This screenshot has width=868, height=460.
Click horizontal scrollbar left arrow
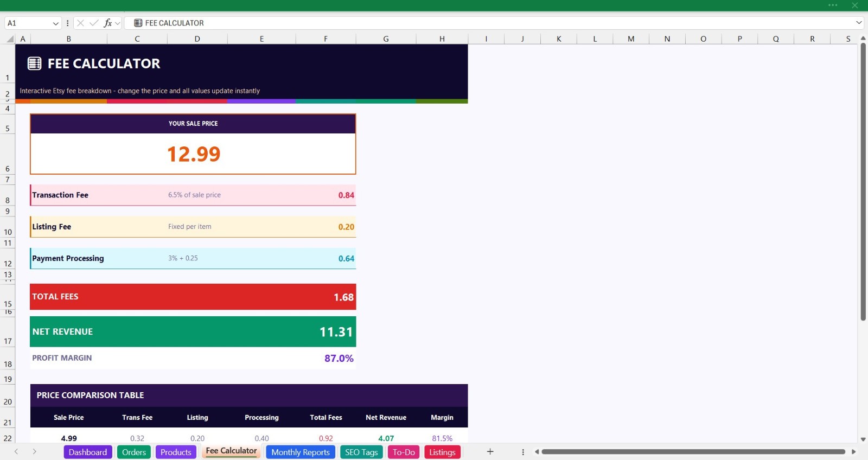coord(537,452)
